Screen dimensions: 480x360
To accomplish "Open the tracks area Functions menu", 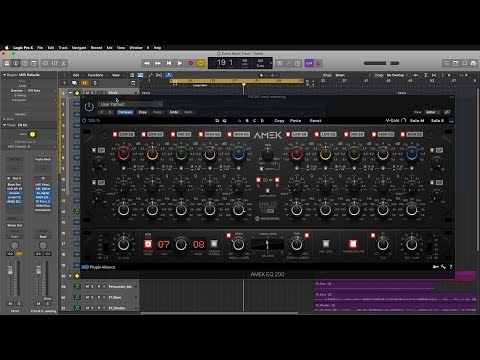I will pos(96,75).
